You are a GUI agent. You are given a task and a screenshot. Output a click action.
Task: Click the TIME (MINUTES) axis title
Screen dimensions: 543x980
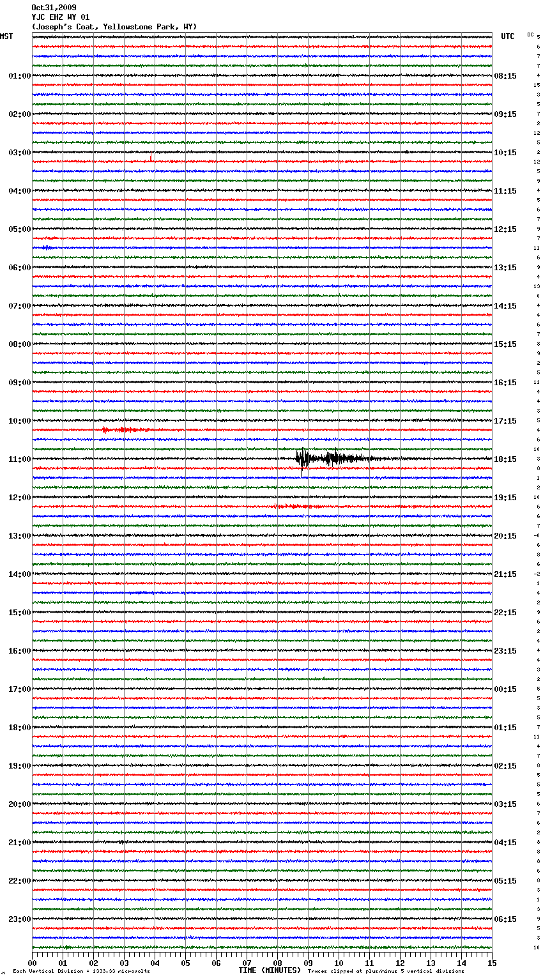click(x=270, y=970)
